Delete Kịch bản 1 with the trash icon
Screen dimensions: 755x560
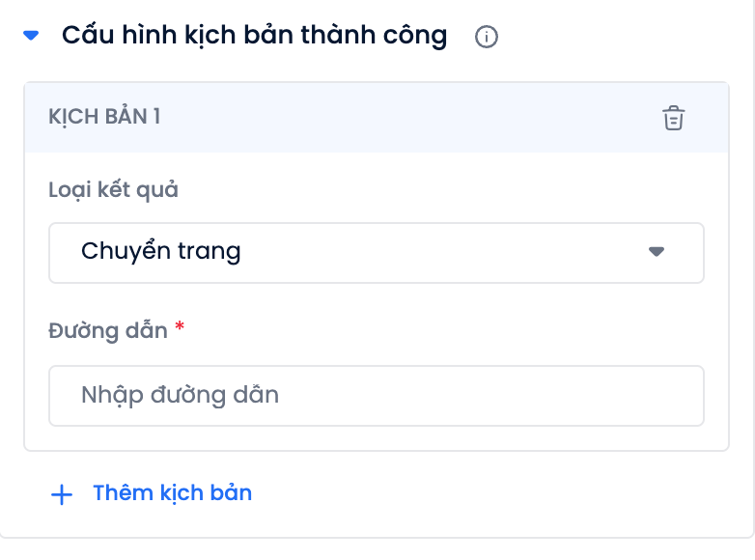[x=673, y=118]
